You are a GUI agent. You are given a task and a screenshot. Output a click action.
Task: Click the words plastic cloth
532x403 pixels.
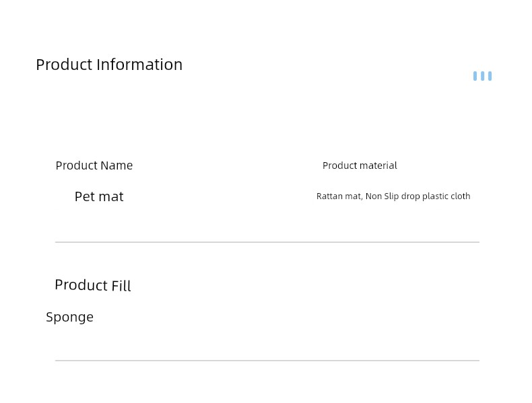click(446, 196)
